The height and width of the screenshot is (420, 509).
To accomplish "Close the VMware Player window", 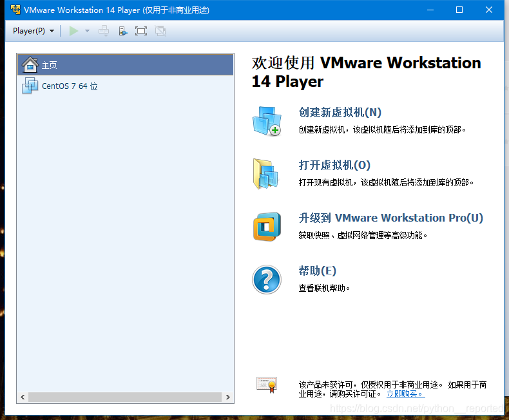I will point(489,10).
